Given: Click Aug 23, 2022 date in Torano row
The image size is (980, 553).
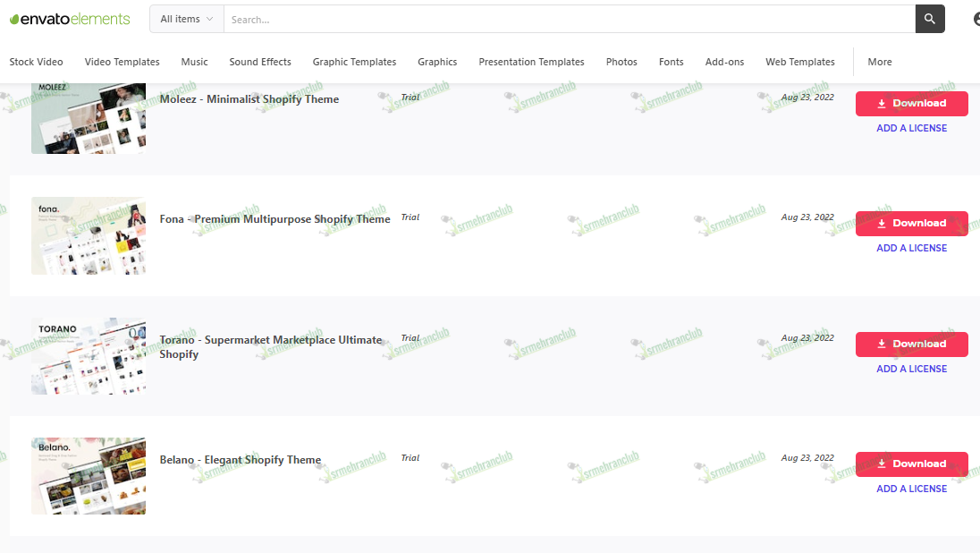Looking at the screenshot, I should (x=807, y=338).
